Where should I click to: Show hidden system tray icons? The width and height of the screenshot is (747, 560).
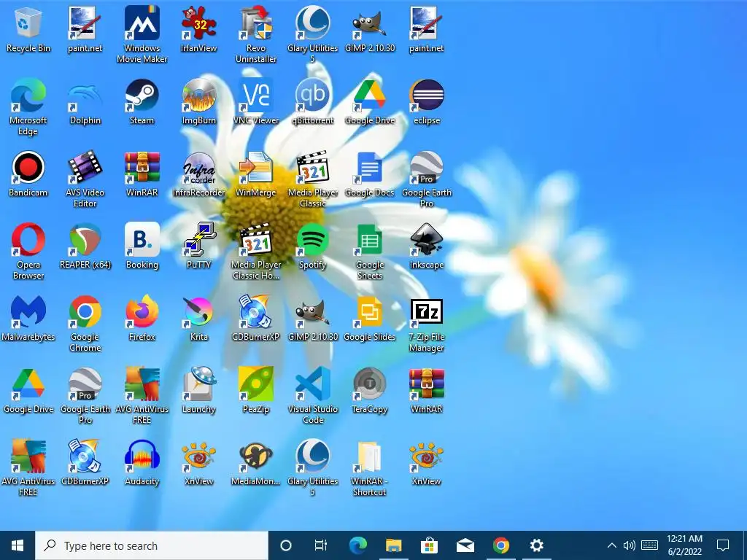click(x=612, y=545)
